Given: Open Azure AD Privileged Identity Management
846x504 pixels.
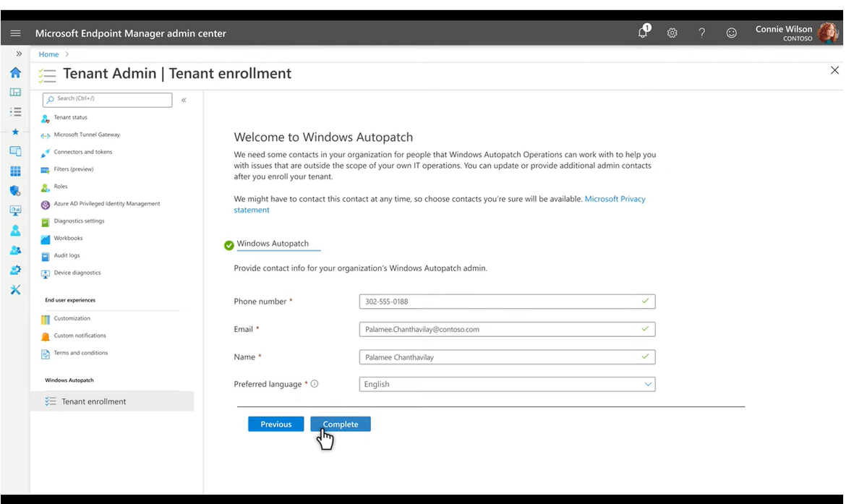Looking at the screenshot, I should [107, 204].
